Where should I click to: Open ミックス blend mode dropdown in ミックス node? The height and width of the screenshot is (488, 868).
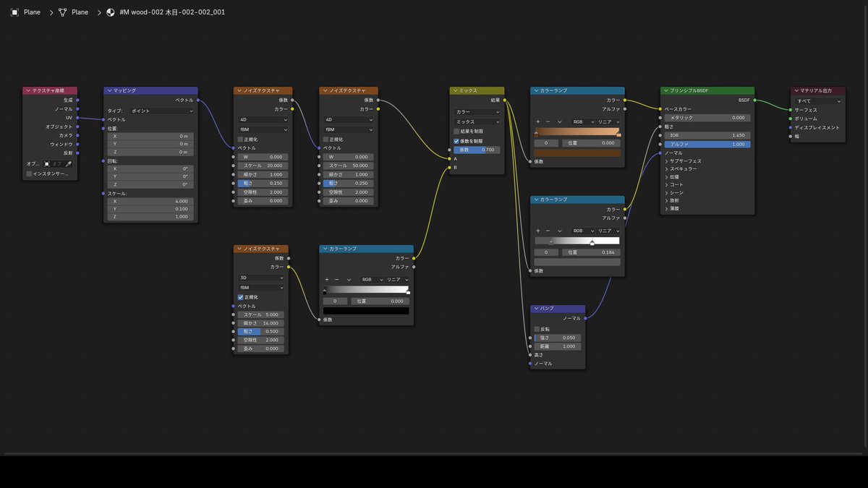tap(477, 121)
